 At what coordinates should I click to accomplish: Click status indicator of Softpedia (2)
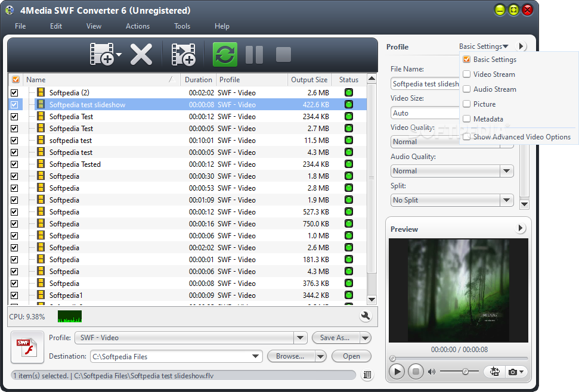click(349, 92)
